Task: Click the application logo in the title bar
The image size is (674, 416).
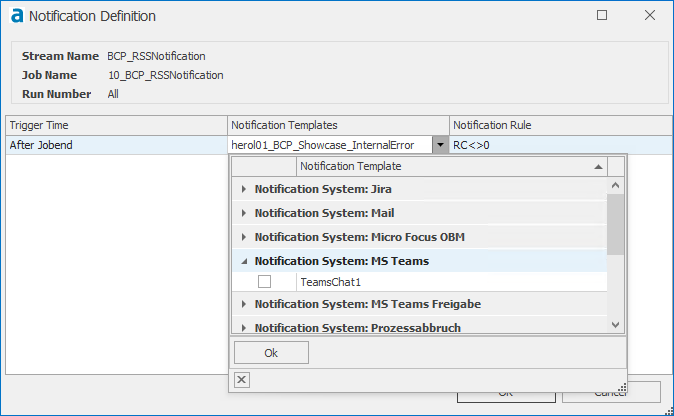Action: [17, 16]
